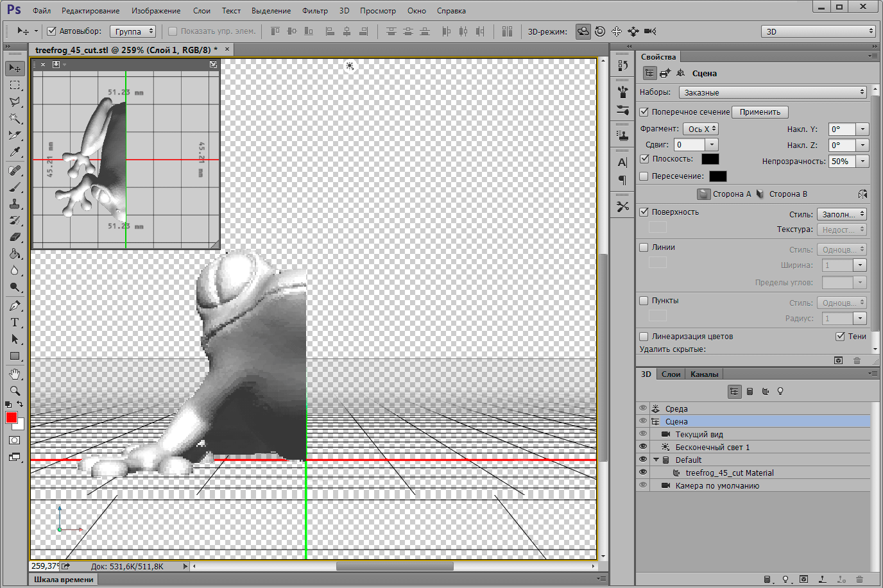Switch to the Каналы tab

tap(704, 374)
